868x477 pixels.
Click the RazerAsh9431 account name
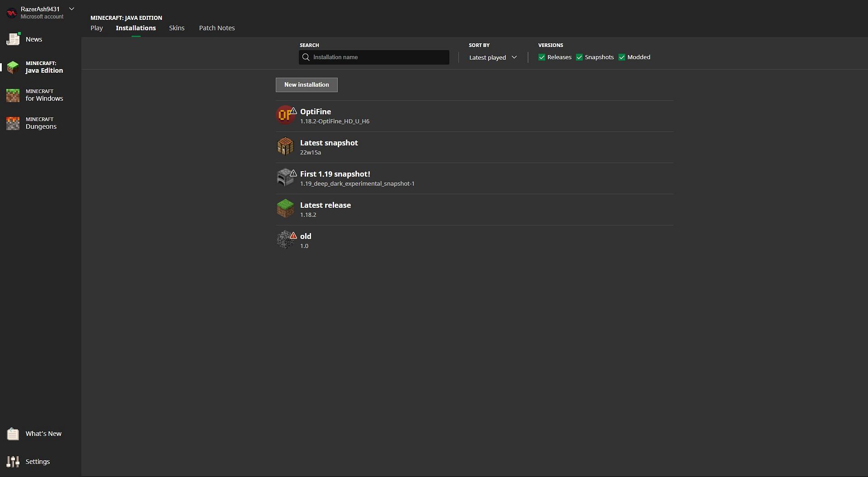click(x=40, y=9)
